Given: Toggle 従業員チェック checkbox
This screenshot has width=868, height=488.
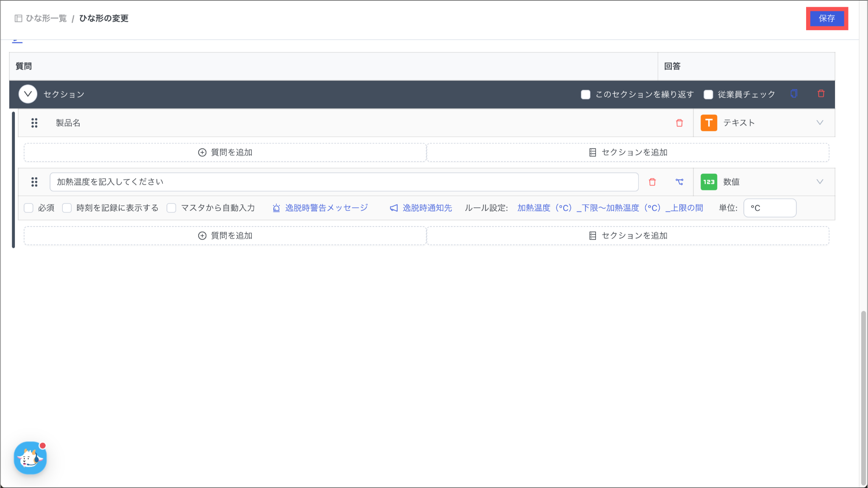Looking at the screenshot, I should [x=708, y=95].
